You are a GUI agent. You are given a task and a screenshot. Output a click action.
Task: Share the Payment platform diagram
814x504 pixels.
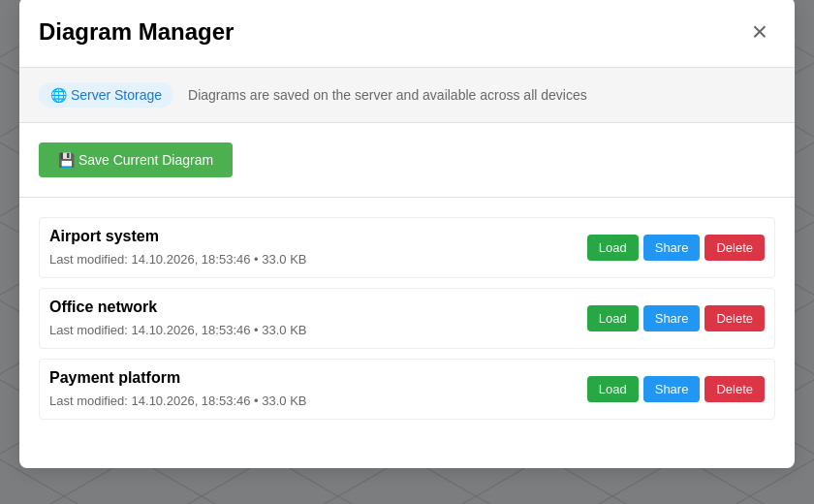coord(672,390)
